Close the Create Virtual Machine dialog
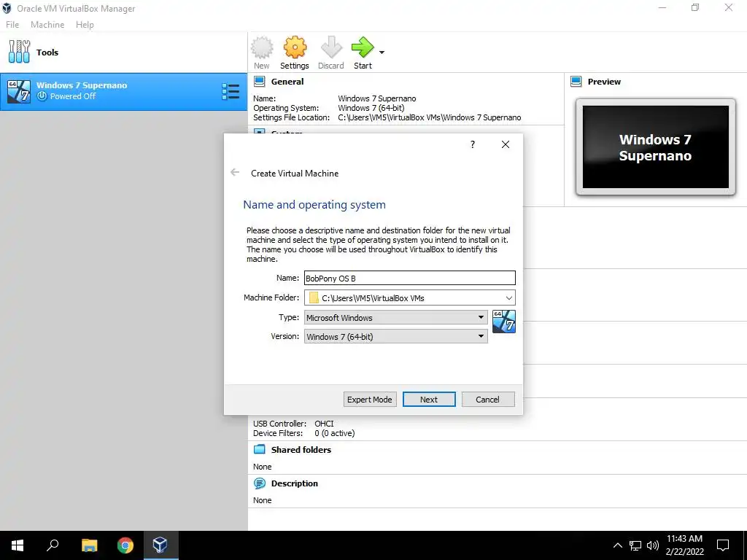The image size is (747, 560). [506, 144]
